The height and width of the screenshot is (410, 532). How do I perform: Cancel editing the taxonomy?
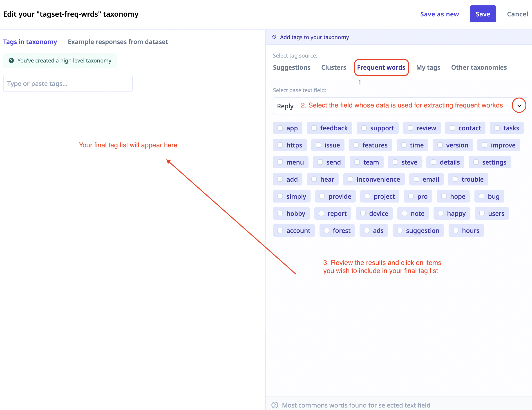coord(517,14)
